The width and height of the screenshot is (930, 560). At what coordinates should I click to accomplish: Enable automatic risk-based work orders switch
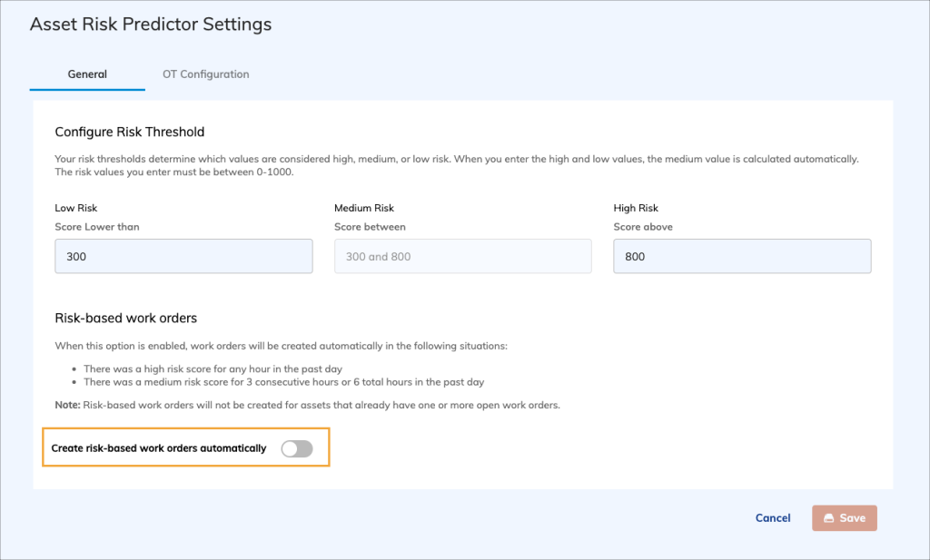(x=297, y=448)
